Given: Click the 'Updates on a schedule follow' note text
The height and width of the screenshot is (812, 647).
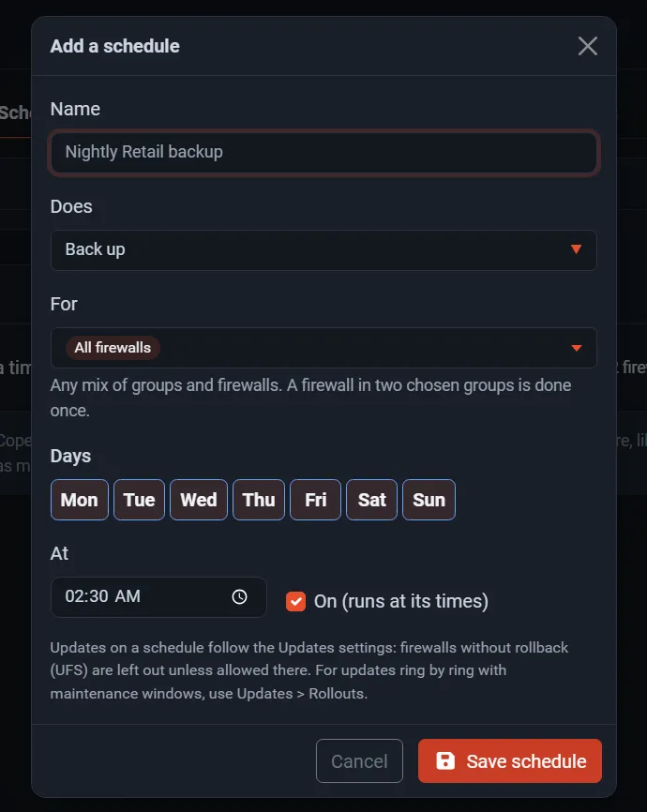Looking at the screenshot, I should point(309,670).
